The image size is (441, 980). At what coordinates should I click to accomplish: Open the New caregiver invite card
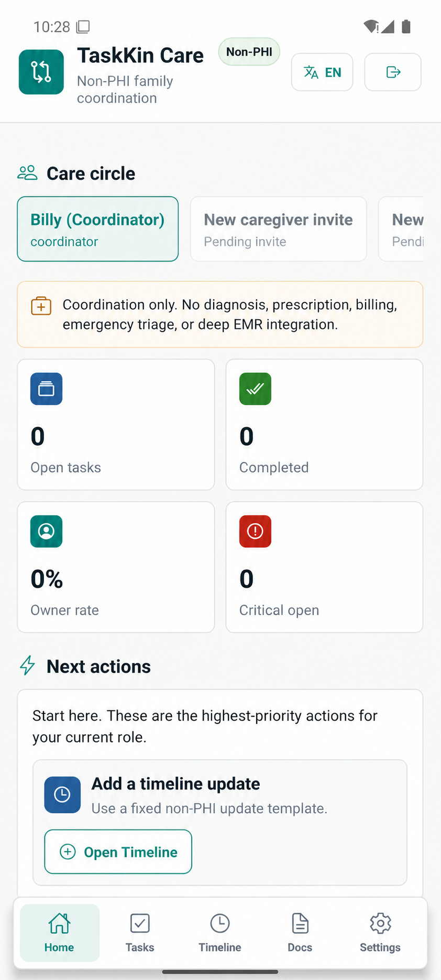[278, 229]
